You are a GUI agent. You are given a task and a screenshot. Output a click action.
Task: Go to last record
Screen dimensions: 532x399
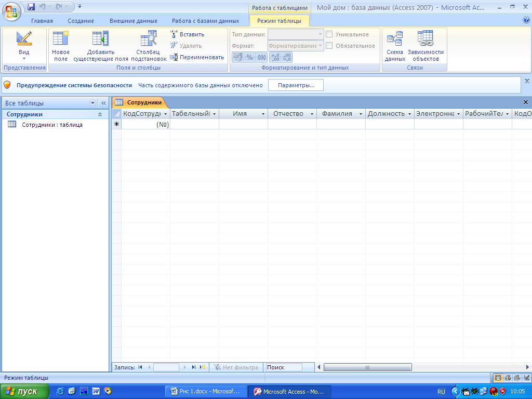[194, 367]
